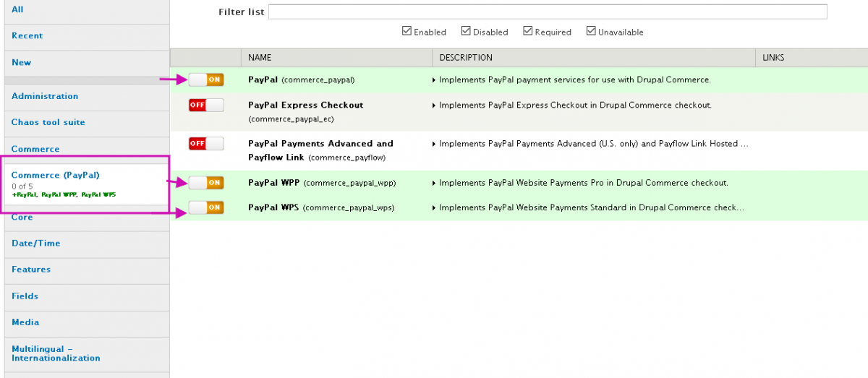Expand the PayPal Payments Advanced description
The image size is (868, 378).
(434, 143)
